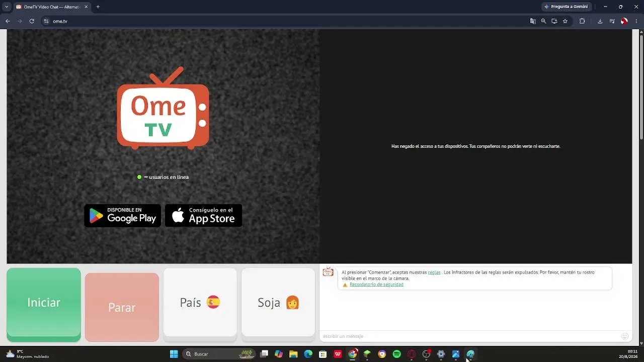Open the browser extensions puzzle icon

tap(582, 21)
